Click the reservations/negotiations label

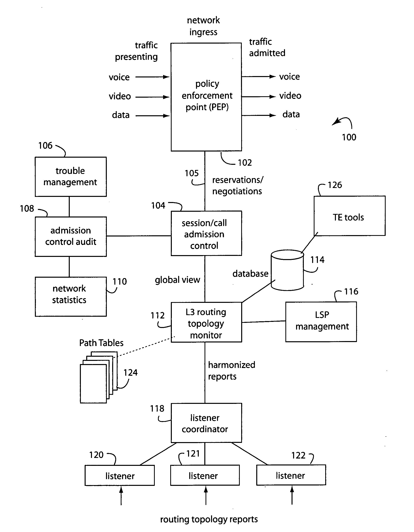click(256, 181)
